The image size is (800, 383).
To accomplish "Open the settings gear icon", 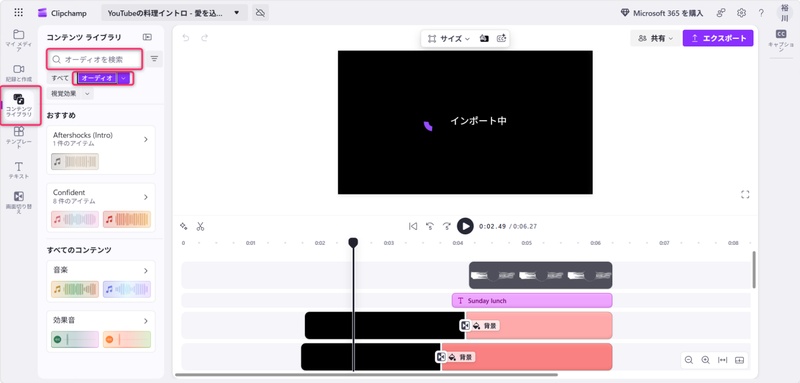I will point(741,13).
